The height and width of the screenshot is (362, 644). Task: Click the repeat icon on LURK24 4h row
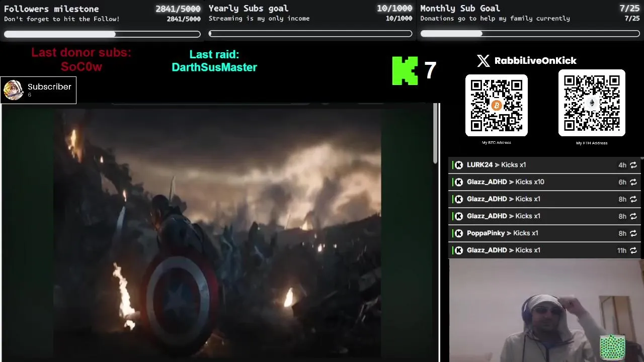(x=633, y=165)
